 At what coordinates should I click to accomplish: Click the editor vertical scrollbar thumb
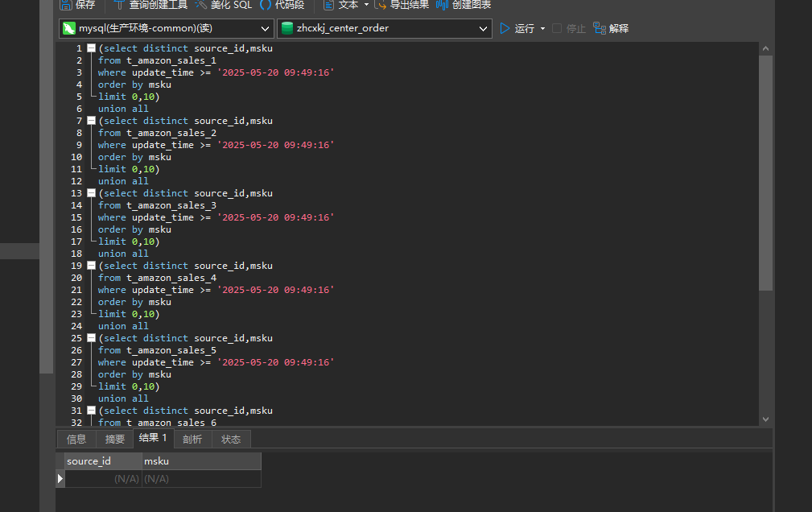click(765, 172)
